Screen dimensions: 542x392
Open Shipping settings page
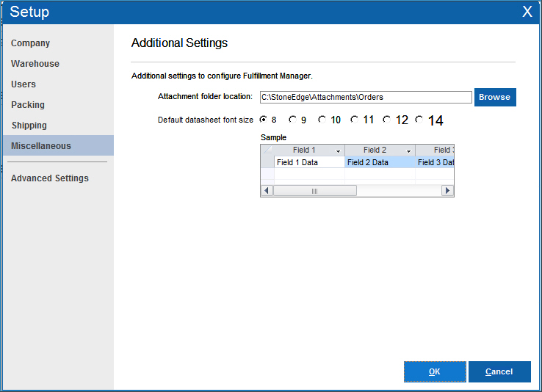click(29, 126)
